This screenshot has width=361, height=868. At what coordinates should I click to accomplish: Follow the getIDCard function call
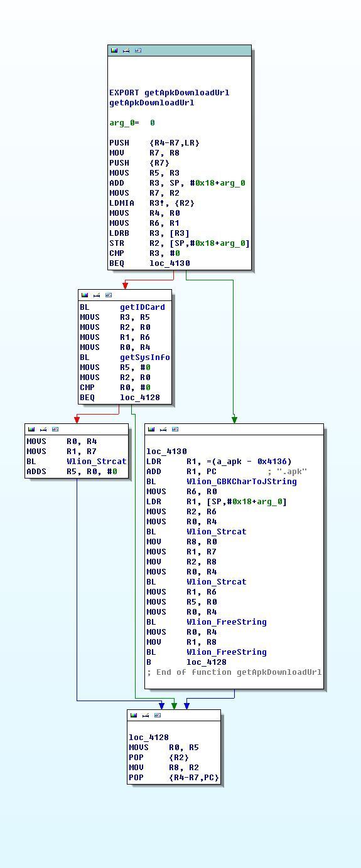click(143, 307)
